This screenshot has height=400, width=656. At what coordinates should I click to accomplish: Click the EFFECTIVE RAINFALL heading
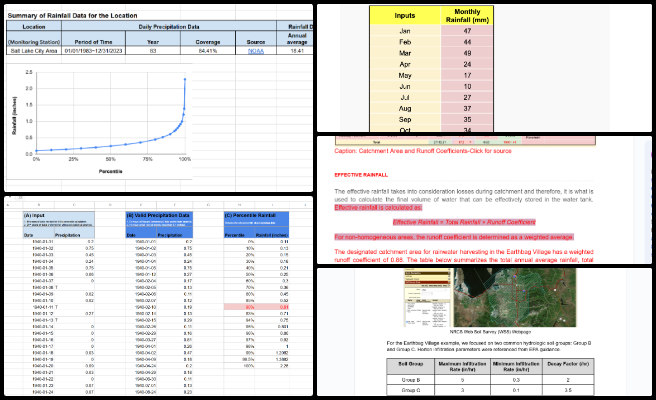pyautogui.click(x=361, y=175)
